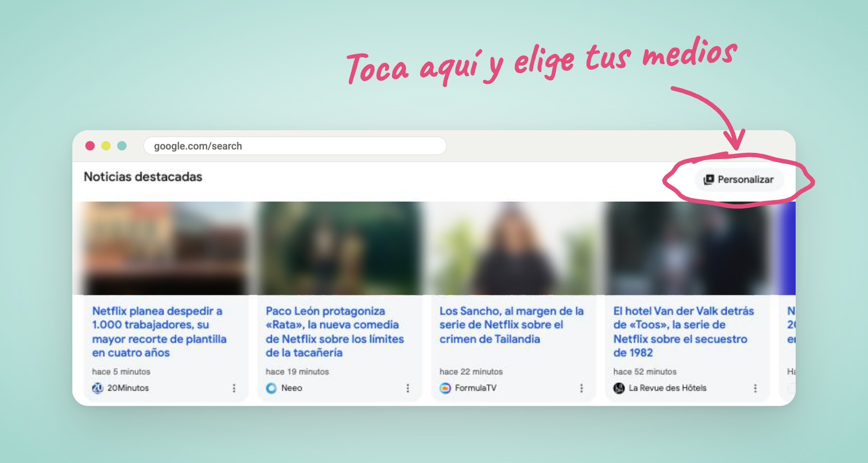Click the FormulaTV source name

coord(475,388)
